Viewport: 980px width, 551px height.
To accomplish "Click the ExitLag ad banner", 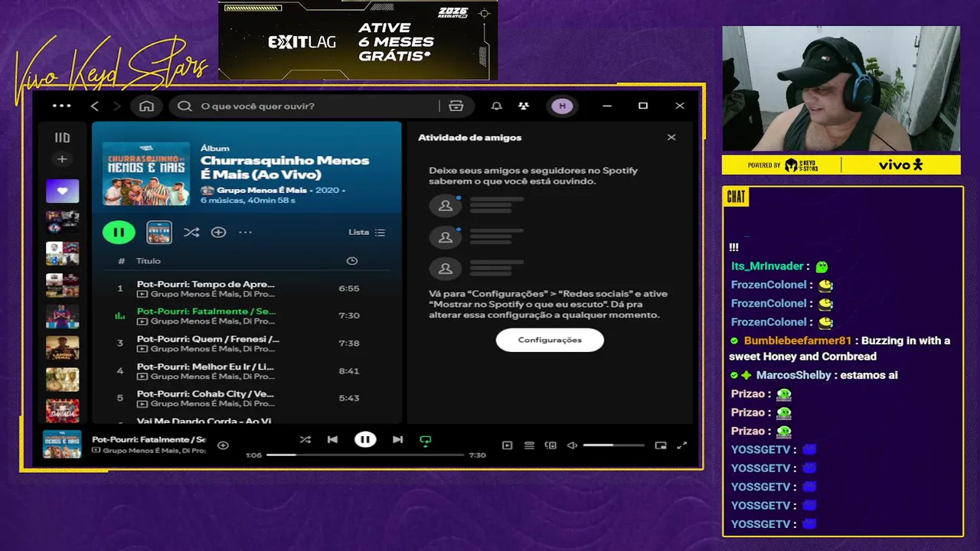I will click(358, 41).
